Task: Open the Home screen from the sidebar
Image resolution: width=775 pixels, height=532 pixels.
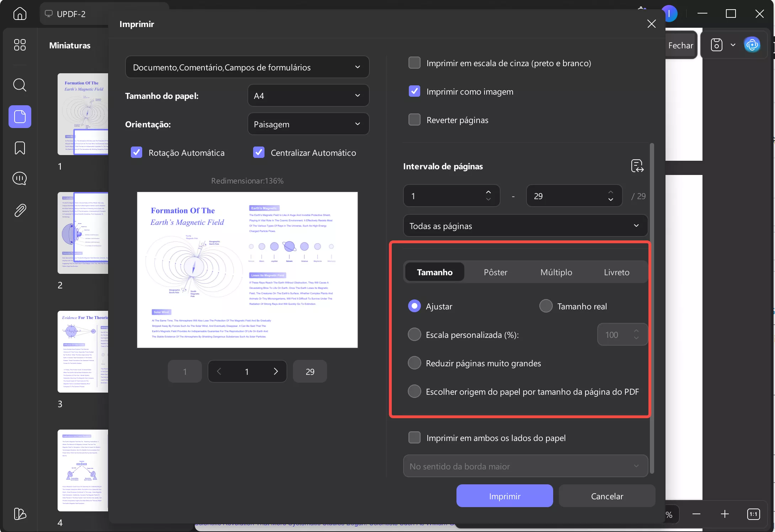Action: point(20,14)
